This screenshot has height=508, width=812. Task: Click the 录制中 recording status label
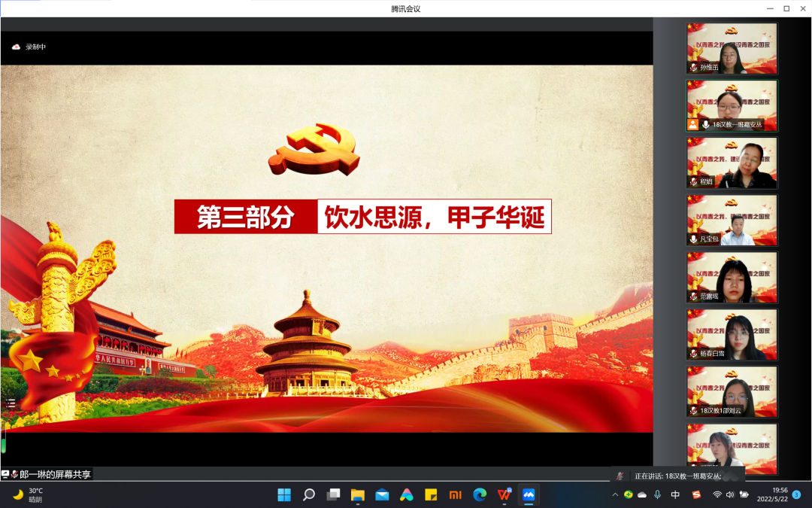click(x=36, y=47)
